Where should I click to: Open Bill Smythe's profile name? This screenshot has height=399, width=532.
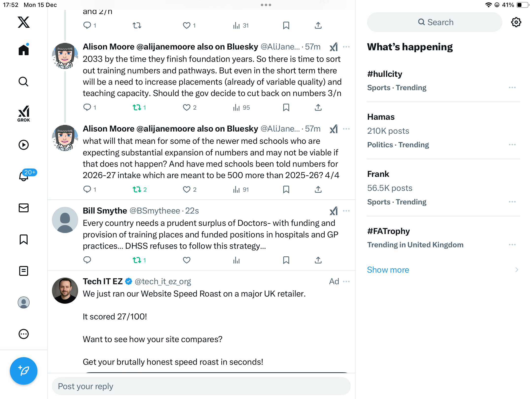coord(105,211)
